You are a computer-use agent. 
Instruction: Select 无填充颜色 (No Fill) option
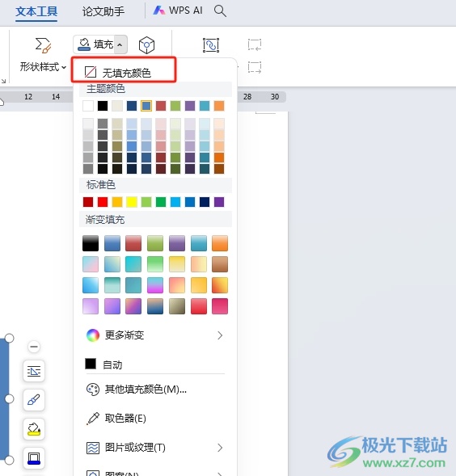(x=124, y=72)
